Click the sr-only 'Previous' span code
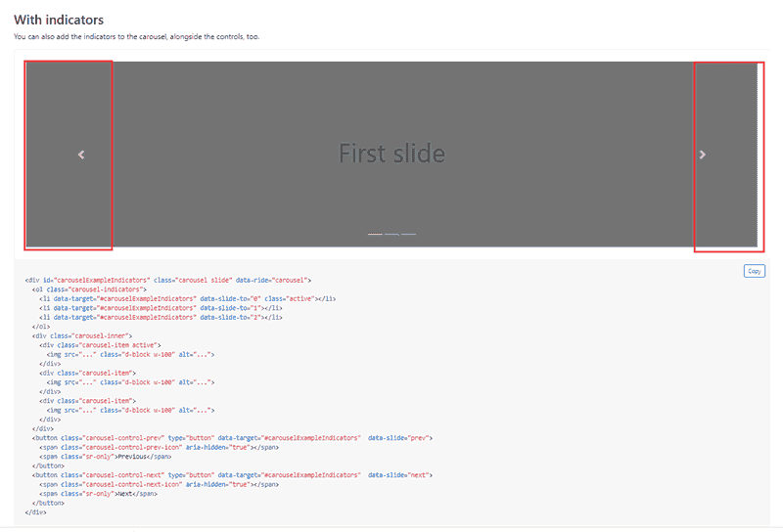This screenshot has width=783, height=532. coord(106,457)
